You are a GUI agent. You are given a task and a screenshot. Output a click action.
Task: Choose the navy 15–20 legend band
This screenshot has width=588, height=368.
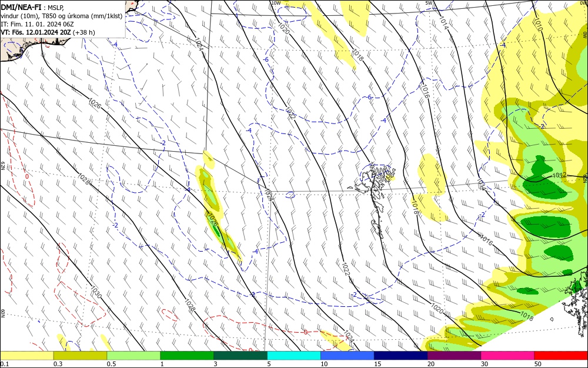401,356
